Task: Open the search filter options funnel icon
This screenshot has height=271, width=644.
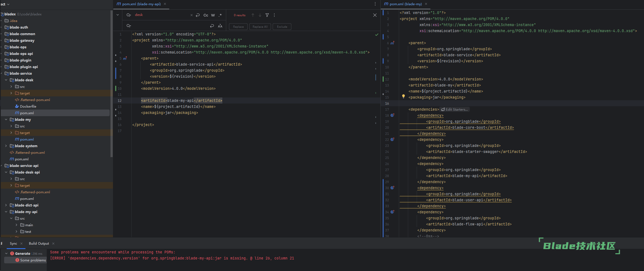Action: pyautogui.click(x=267, y=15)
